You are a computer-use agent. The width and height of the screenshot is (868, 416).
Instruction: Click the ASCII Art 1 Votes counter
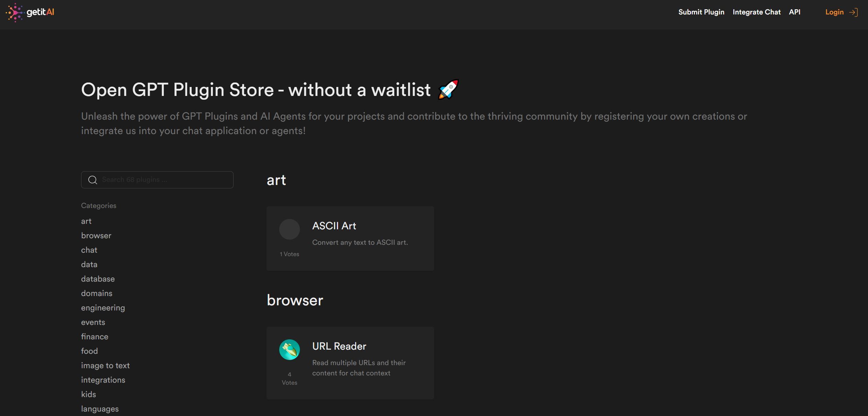[289, 254]
